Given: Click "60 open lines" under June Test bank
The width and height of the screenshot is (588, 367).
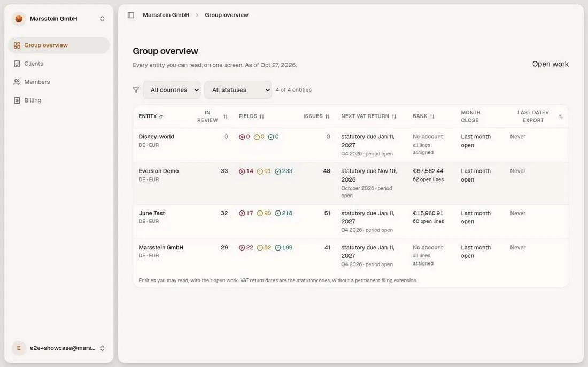Looking at the screenshot, I should pyautogui.click(x=428, y=222).
